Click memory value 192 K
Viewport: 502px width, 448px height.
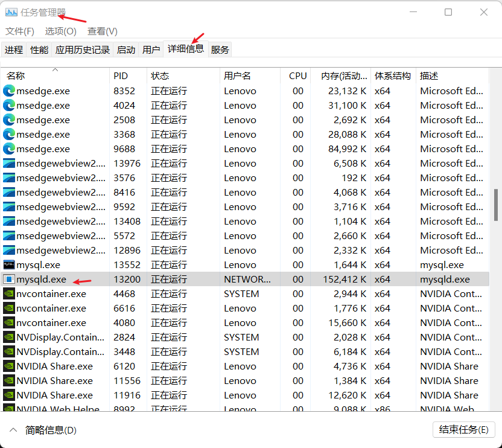[x=354, y=178]
